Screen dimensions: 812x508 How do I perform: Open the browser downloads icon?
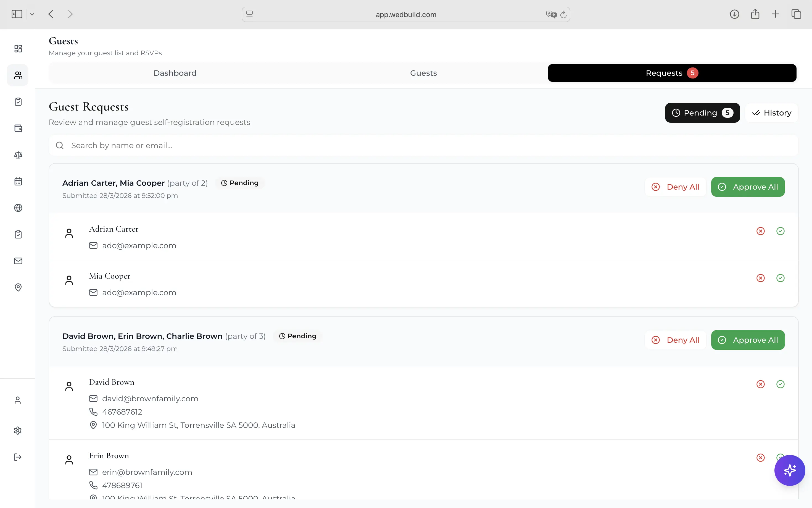[734, 14]
